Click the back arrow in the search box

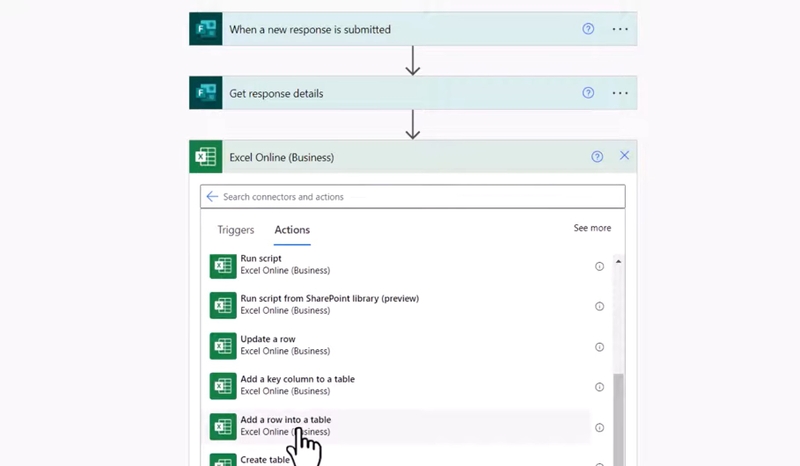coord(212,197)
